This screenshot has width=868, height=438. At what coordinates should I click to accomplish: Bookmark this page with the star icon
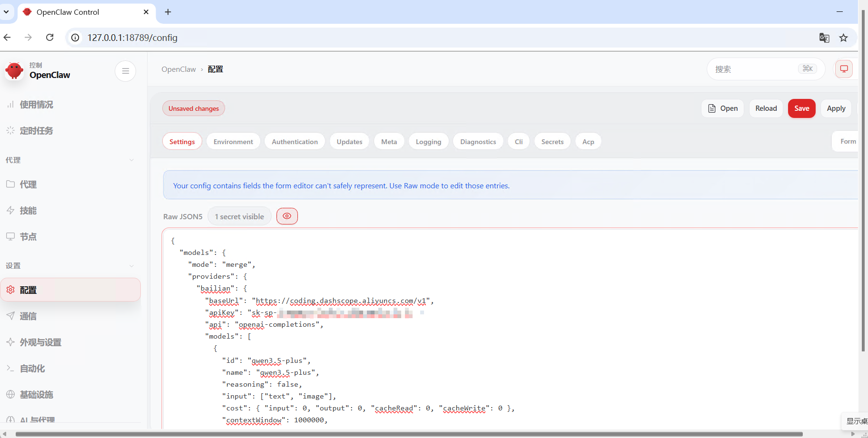coord(843,38)
